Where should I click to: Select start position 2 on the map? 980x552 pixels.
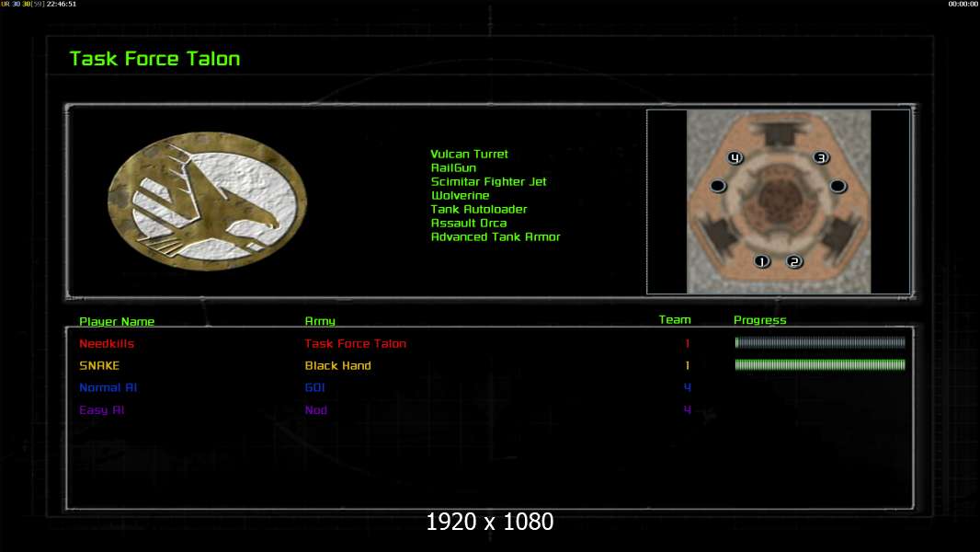click(794, 261)
